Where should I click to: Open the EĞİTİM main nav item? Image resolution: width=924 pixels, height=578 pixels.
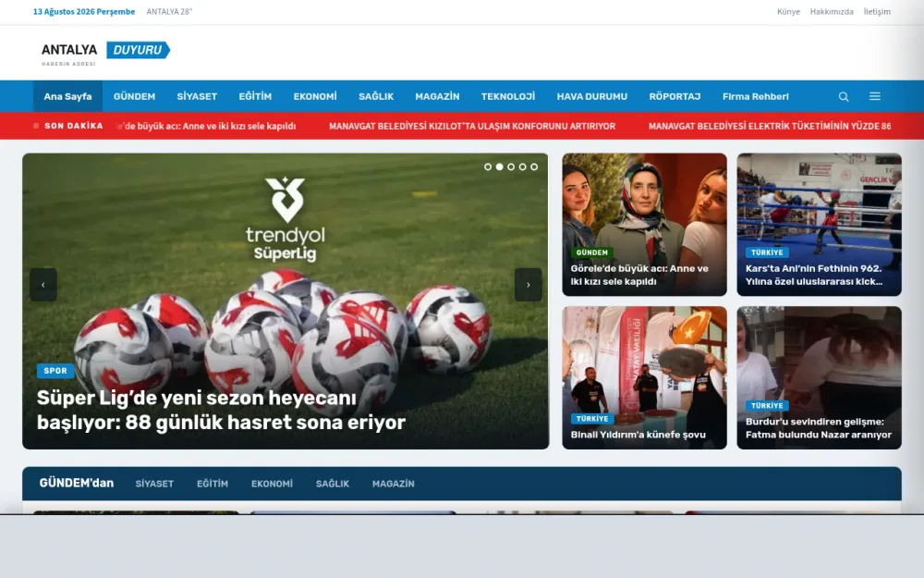coord(255,96)
